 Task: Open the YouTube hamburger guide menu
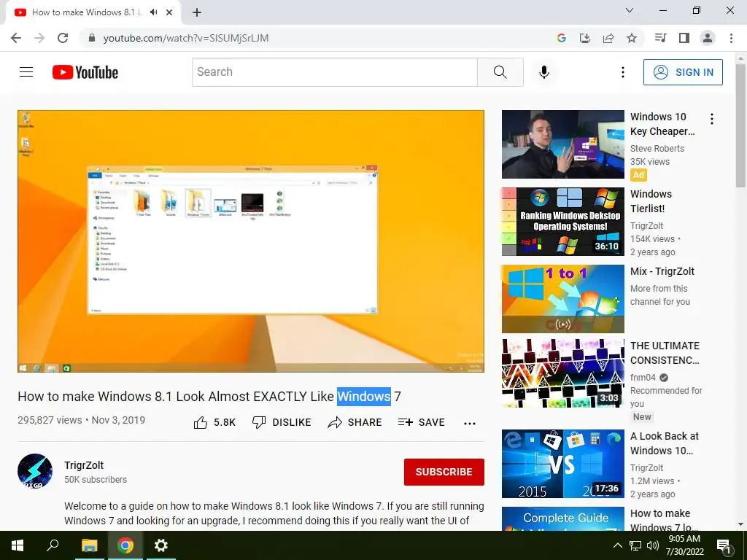point(26,72)
